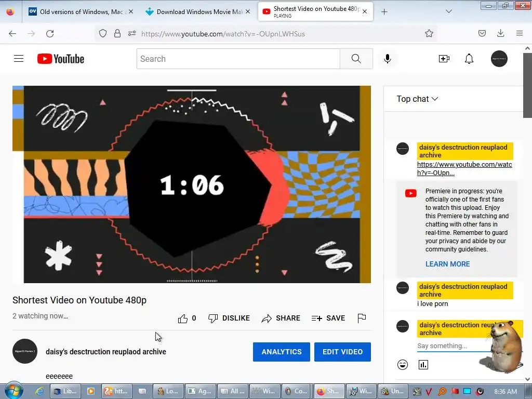The height and width of the screenshot is (399, 532).
Task: Click the magnifier search button on YouTube
Action: click(356, 59)
